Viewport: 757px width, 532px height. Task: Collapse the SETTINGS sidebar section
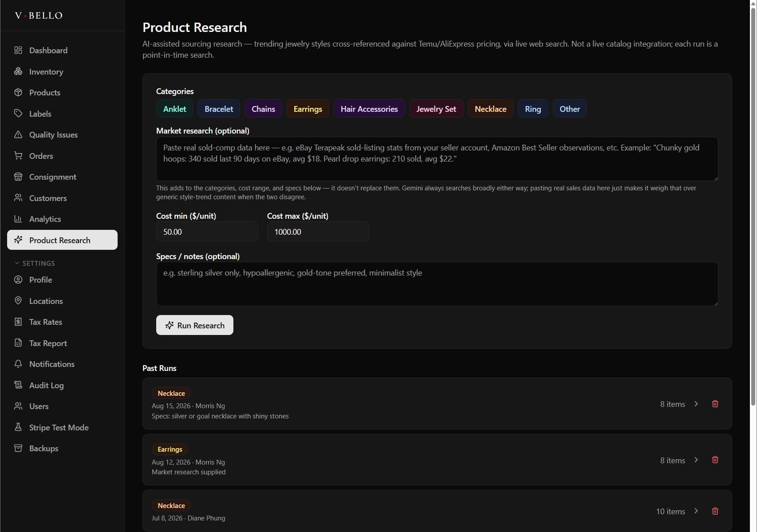(35, 263)
